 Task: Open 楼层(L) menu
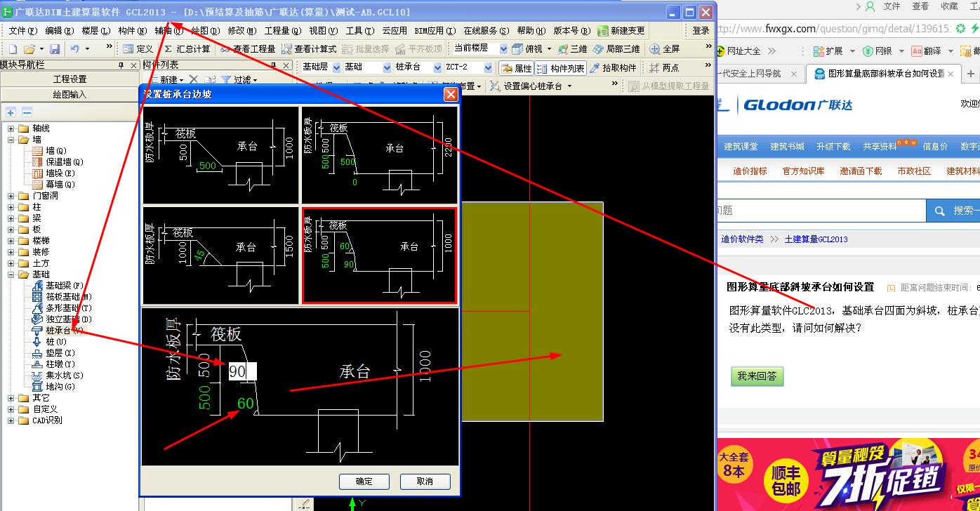click(95, 31)
